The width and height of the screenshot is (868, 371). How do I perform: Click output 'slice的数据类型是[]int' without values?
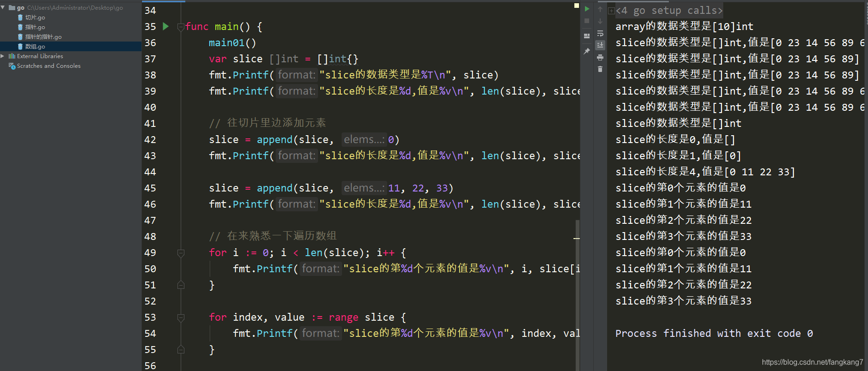click(x=679, y=124)
